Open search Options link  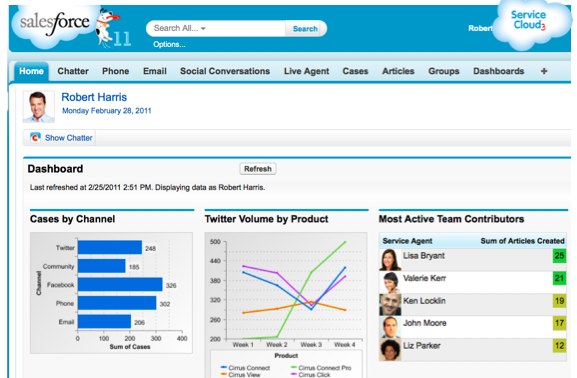click(169, 45)
